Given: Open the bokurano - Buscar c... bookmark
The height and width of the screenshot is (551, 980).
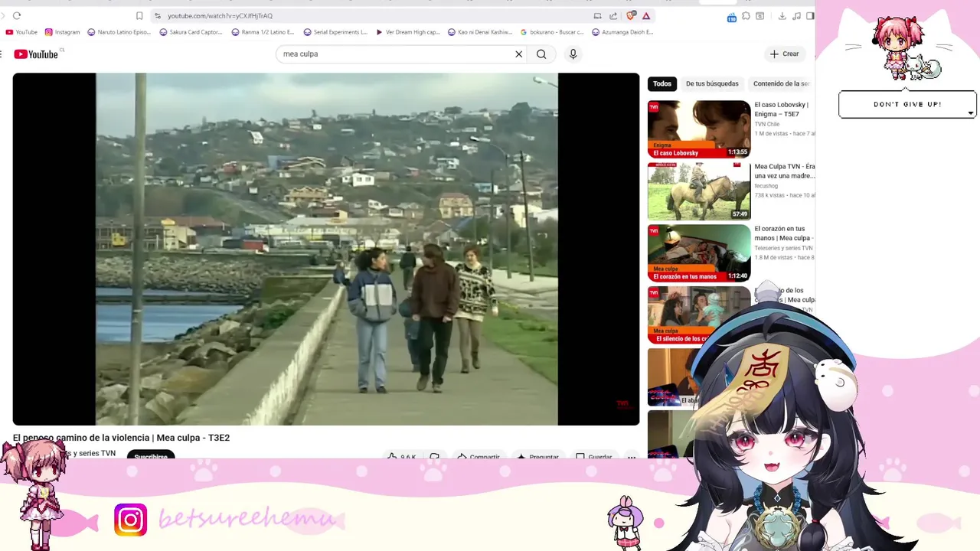Looking at the screenshot, I should coord(552,32).
